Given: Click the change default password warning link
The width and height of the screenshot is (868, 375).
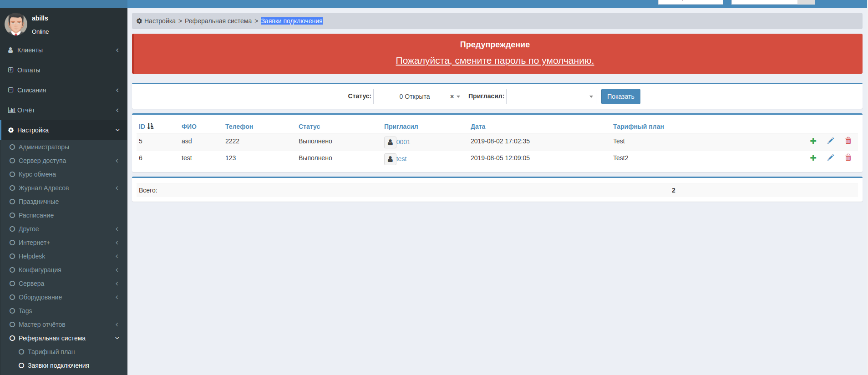Looking at the screenshot, I should (x=494, y=61).
